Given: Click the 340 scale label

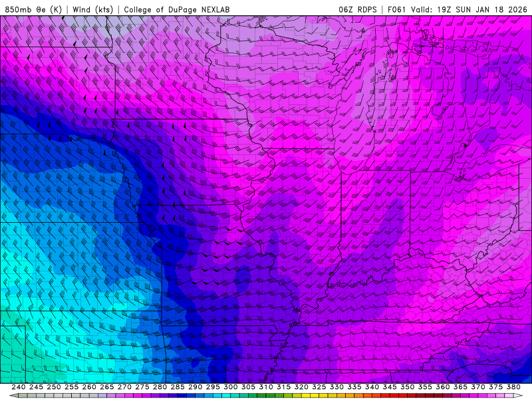Looking at the screenshot, I should [x=372, y=387].
